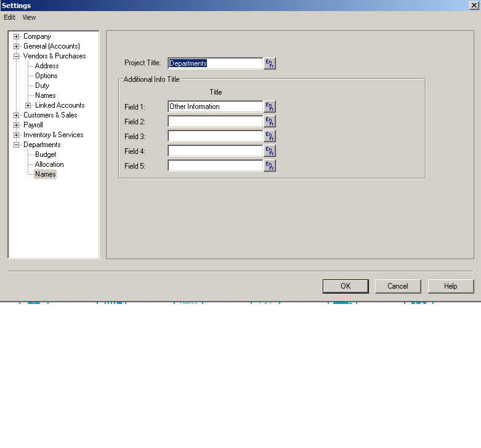The image size is (481, 448).
Task: Click the Field 1 title input
Action: (216, 106)
